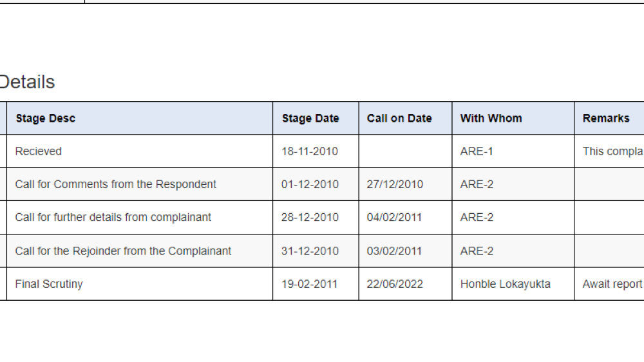This screenshot has height=362, width=644.
Task: Click the Remarks column header
Action: [606, 119]
